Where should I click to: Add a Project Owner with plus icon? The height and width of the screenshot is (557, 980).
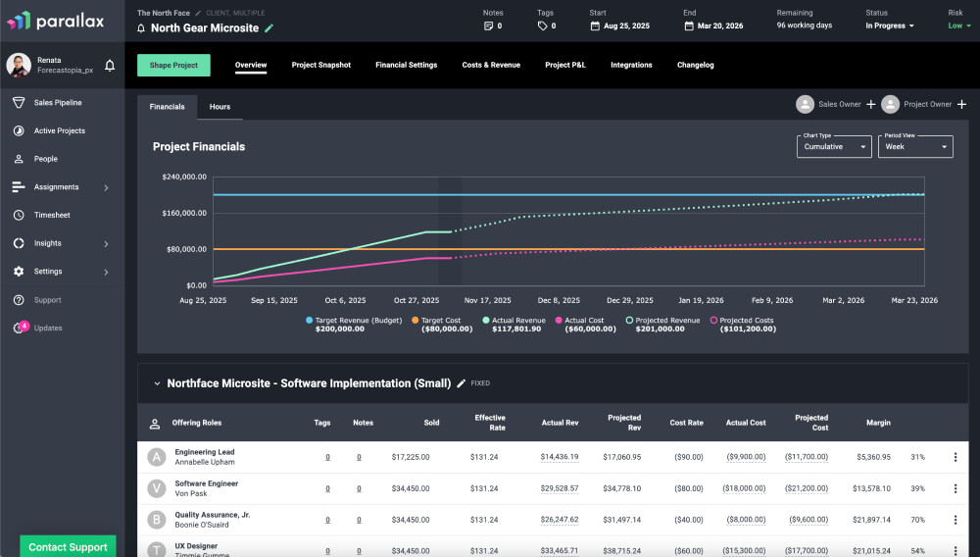point(961,104)
